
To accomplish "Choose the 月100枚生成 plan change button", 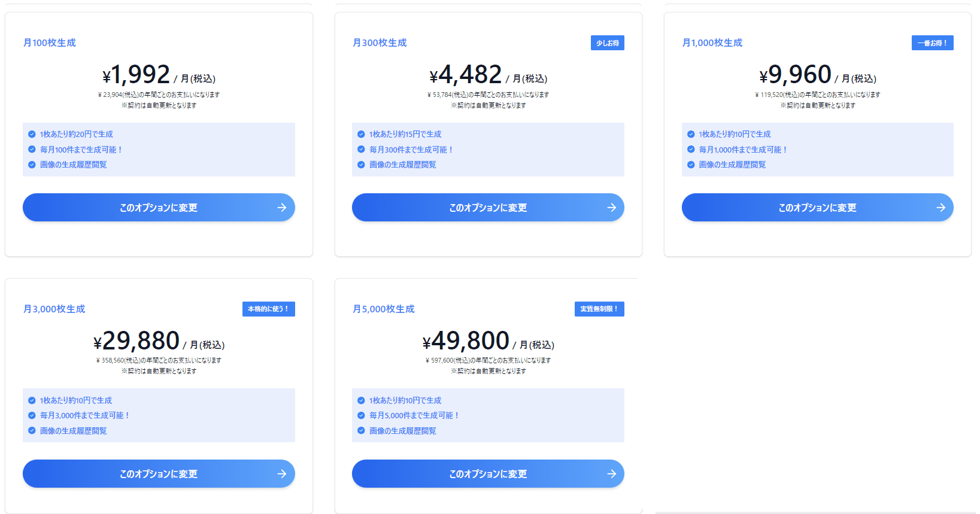I will point(159,208).
